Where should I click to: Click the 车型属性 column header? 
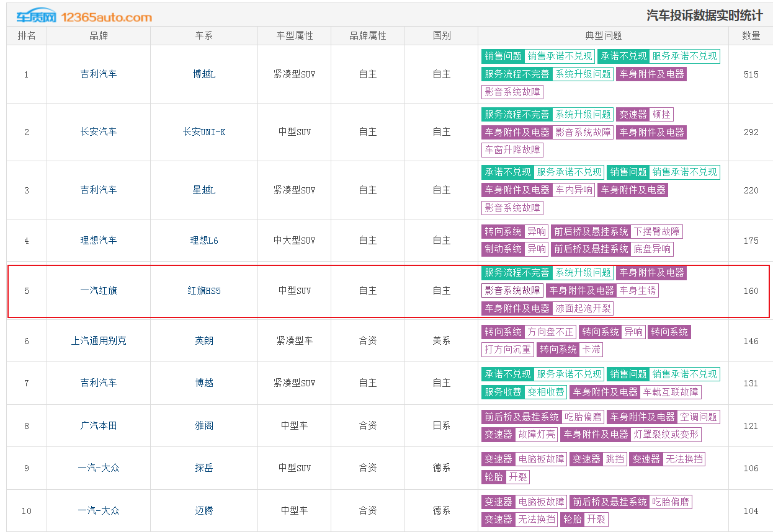click(295, 36)
